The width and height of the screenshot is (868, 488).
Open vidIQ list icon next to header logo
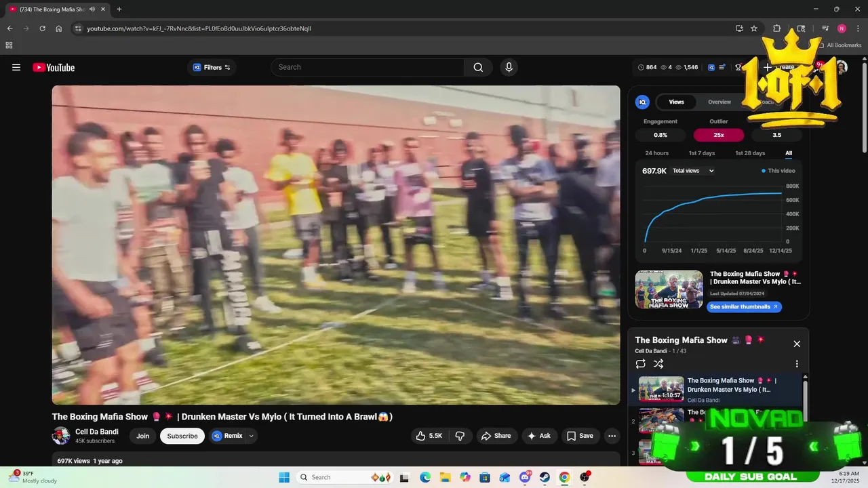coord(722,67)
